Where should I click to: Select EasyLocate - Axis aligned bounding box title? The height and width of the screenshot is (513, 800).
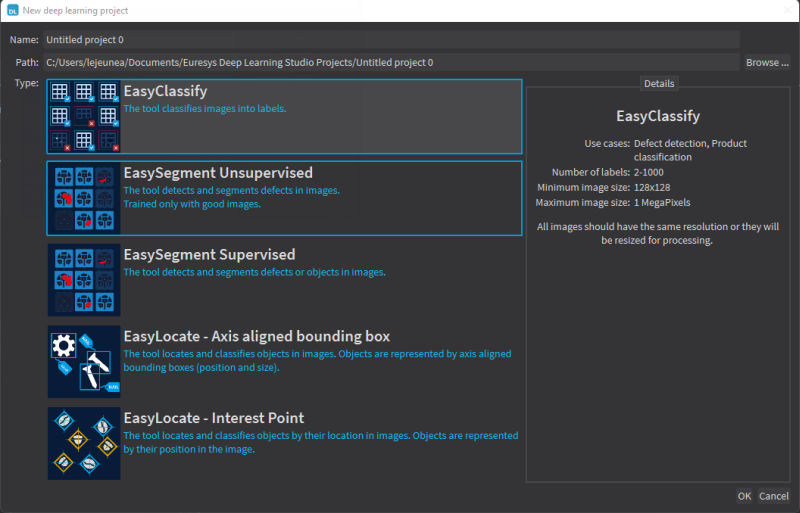(256, 336)
